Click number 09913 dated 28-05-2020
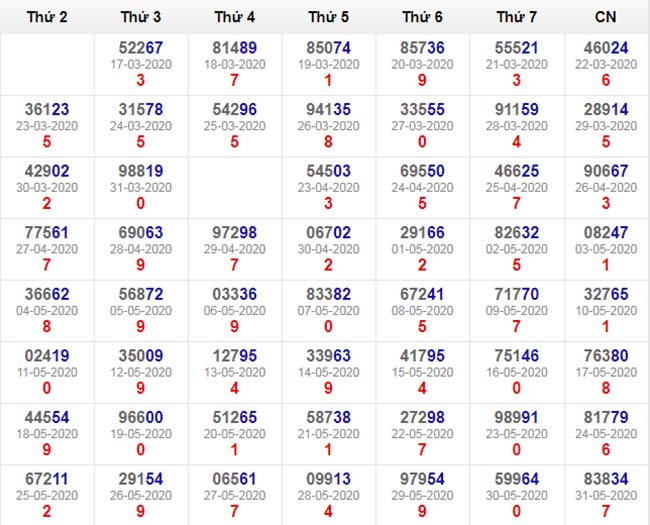Screen dimensions: 650x525 click(x=329, y=480)
